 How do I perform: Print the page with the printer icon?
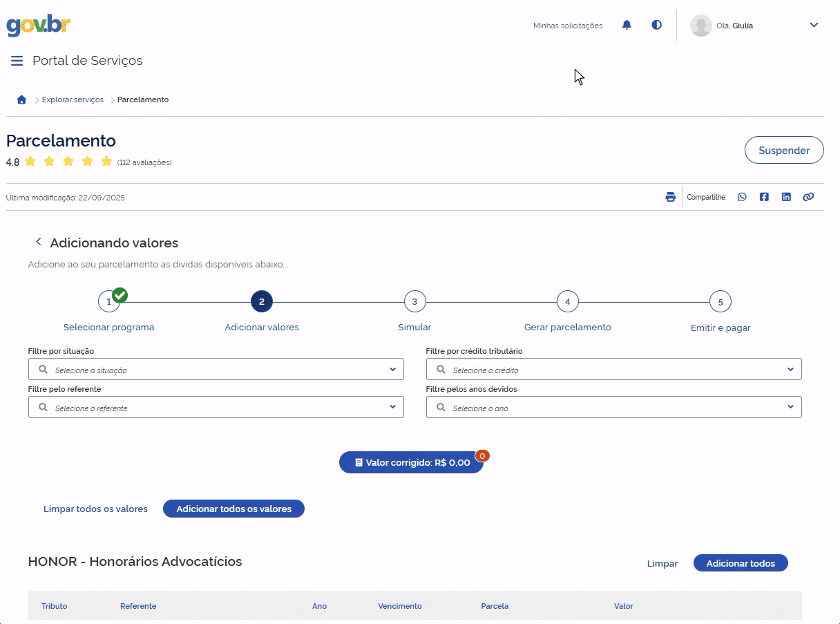click(x=670, y=197)
